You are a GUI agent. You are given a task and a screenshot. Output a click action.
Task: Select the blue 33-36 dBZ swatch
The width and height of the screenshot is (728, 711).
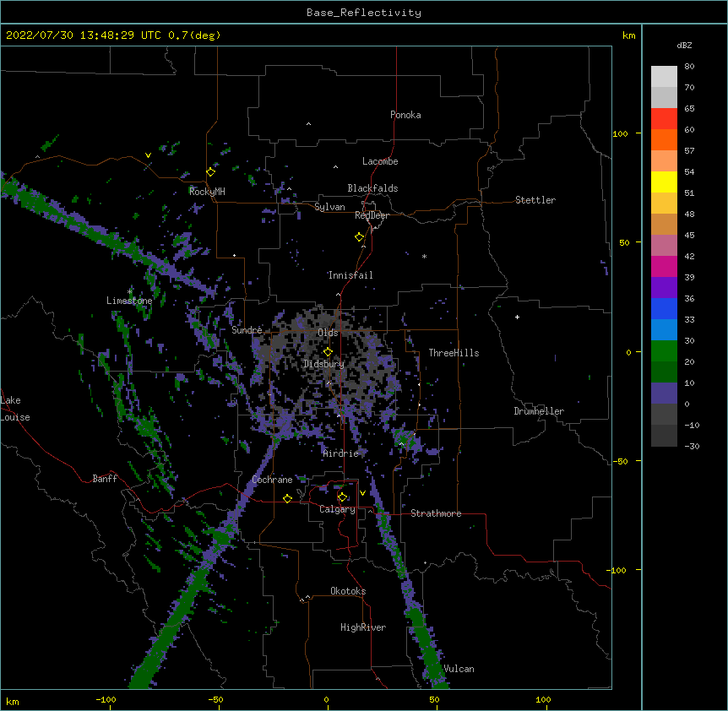click(x=664, y=308)
